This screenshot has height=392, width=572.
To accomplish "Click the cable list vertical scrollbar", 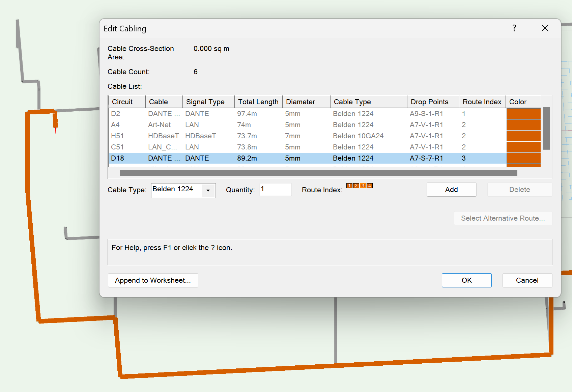I will click(x=546, y=128).
